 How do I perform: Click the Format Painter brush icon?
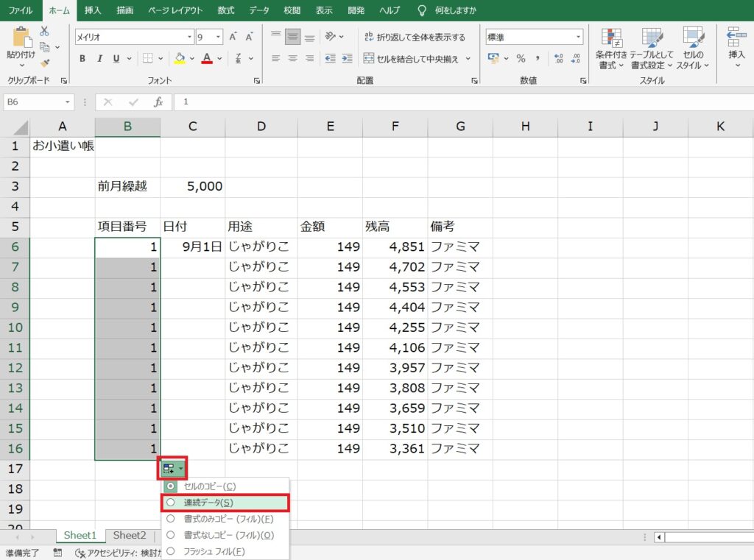click(45, 63)
